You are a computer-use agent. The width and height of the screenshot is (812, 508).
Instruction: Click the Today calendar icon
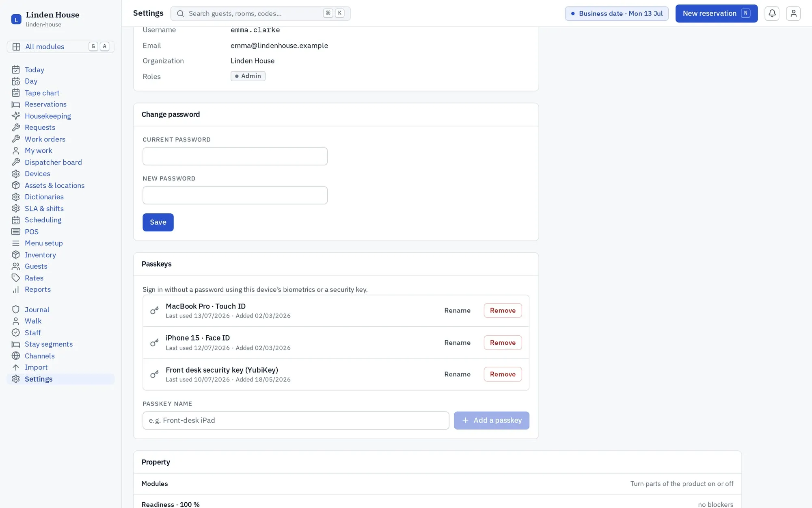(16, 70)
